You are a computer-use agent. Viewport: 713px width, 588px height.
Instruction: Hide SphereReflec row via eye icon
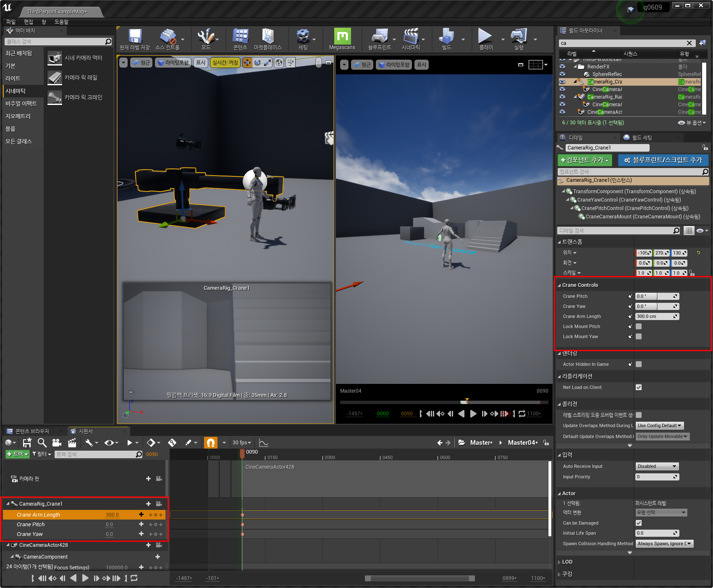(562, 74)
